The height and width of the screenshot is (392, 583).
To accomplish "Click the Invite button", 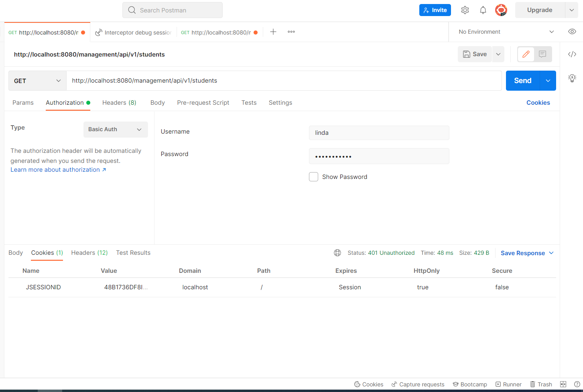I will pyautogui.click(x=435, y=10).
